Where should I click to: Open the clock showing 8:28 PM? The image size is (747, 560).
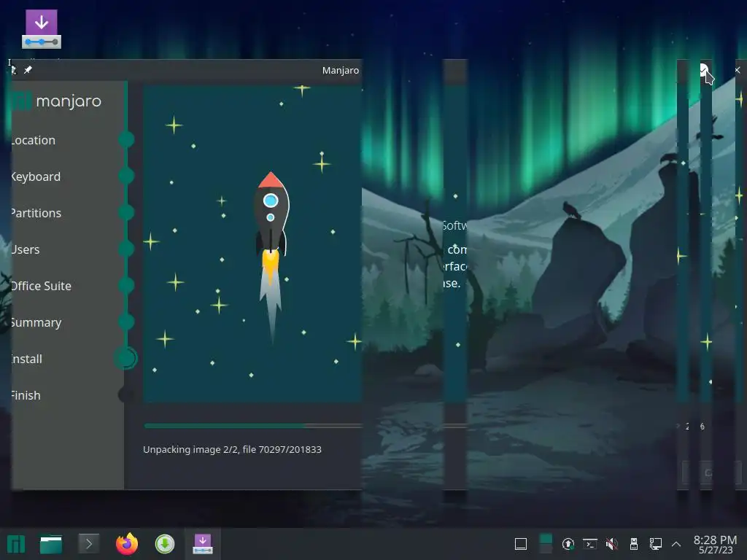tap(715, 544)
